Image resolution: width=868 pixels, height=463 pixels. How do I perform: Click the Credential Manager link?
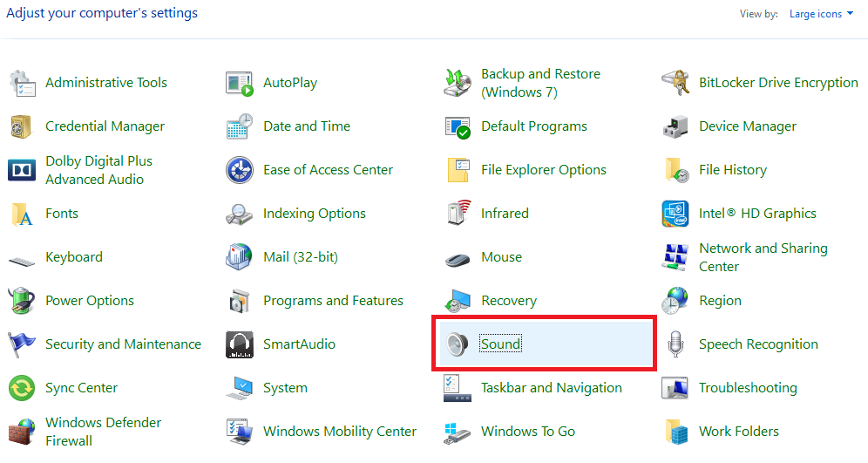[x=105, y=126]
